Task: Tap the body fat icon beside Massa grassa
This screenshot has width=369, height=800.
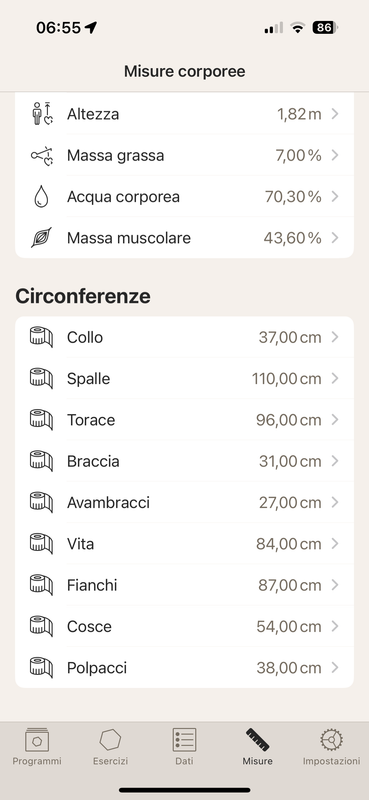Action: pos(41,155)
